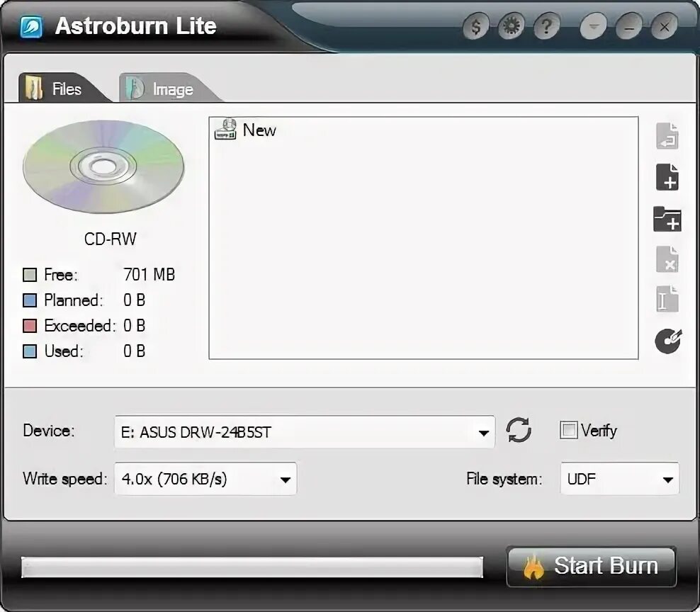Click the Used color swatch
700x612 pixels.
click(x=30, y=351)
